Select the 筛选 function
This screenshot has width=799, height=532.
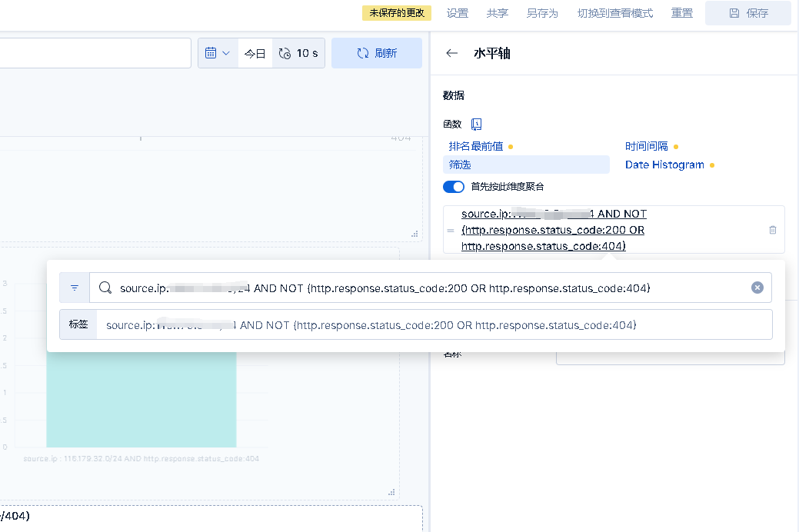526,165
